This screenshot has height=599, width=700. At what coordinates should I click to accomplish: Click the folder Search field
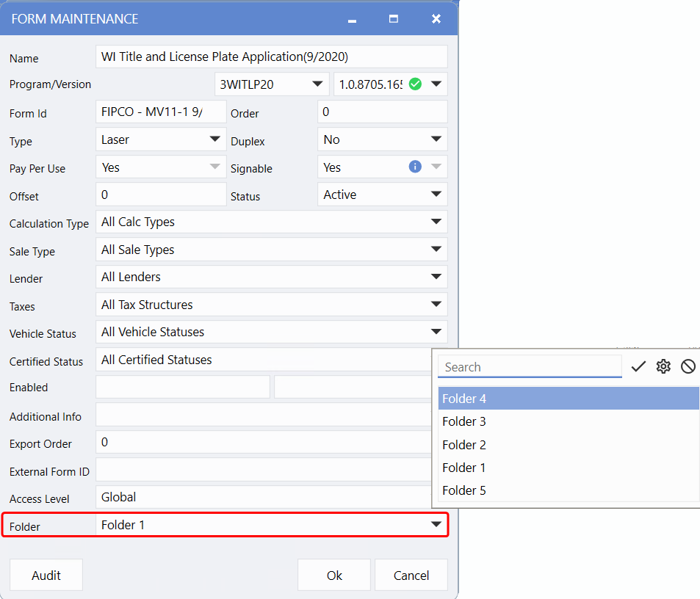point(529,366)
